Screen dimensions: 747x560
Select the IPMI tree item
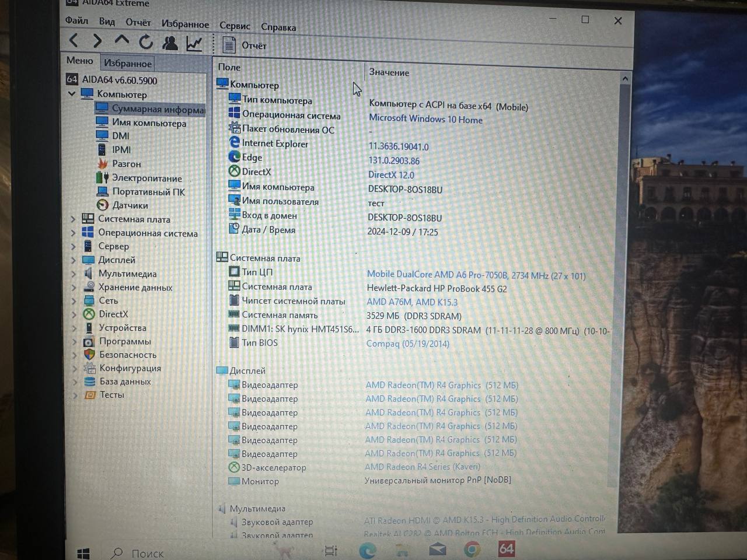tap(114, 150)
